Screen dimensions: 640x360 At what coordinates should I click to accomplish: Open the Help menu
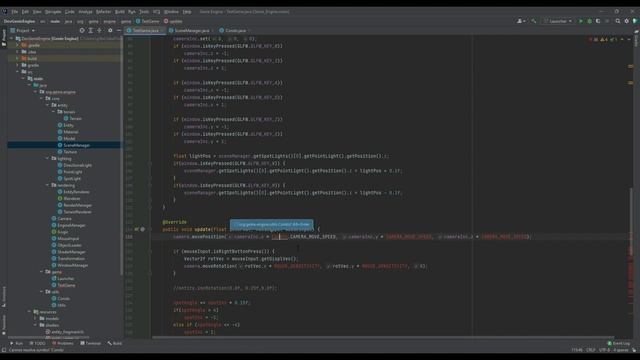click(x=187, y=12)
